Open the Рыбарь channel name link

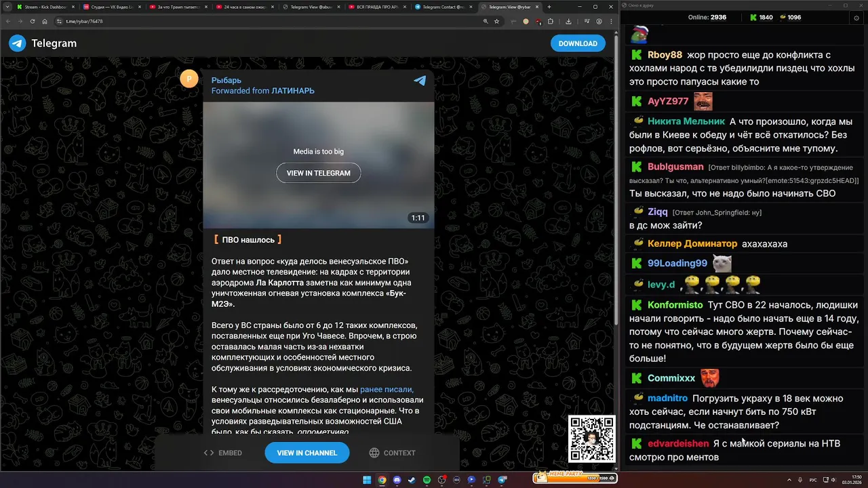tap(226, 80)
